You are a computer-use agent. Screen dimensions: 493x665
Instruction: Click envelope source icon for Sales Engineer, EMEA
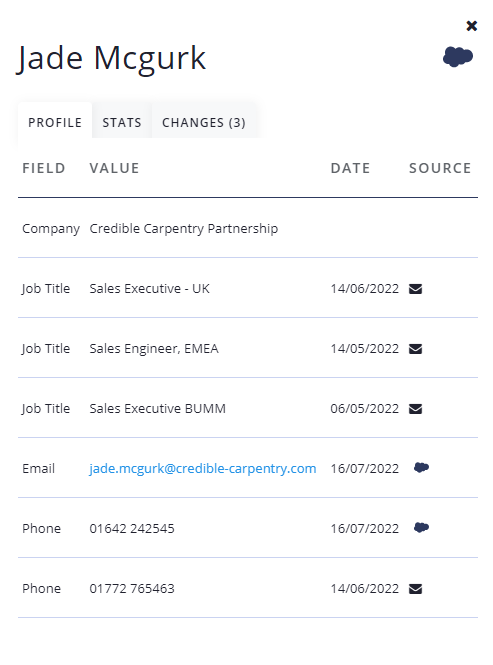pos(415,349)
